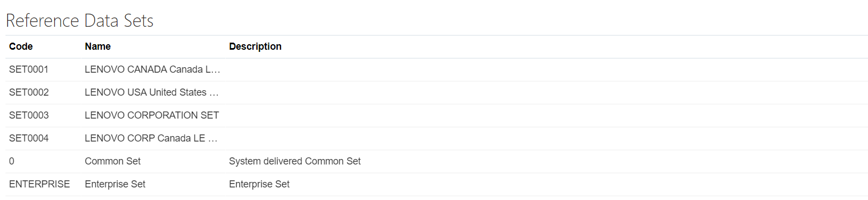Click the empty description cell for SET0001
Screen dimensions: 868x200
[x=547, y=69]
